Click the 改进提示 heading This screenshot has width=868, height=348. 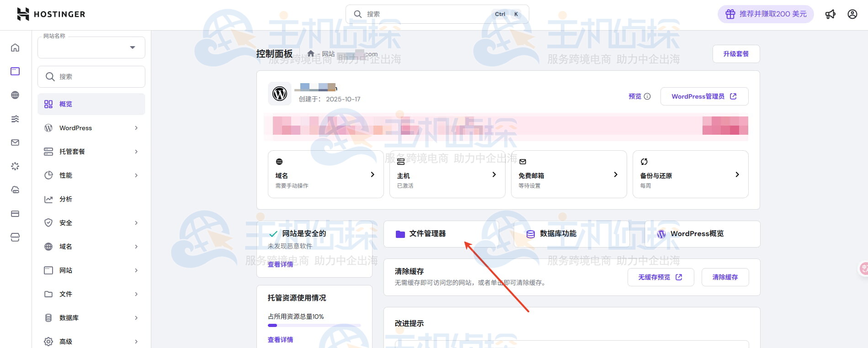[410, 323]
